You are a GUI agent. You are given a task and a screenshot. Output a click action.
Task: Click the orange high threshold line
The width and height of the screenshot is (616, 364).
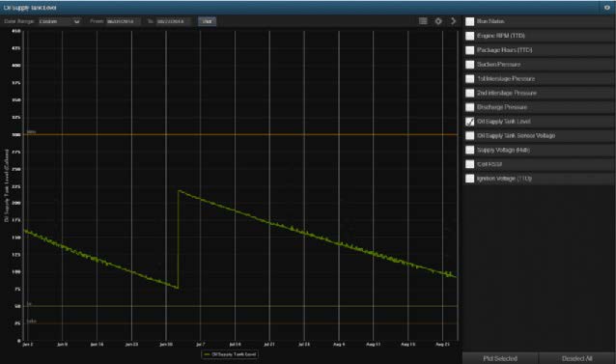tap(240, 134)
